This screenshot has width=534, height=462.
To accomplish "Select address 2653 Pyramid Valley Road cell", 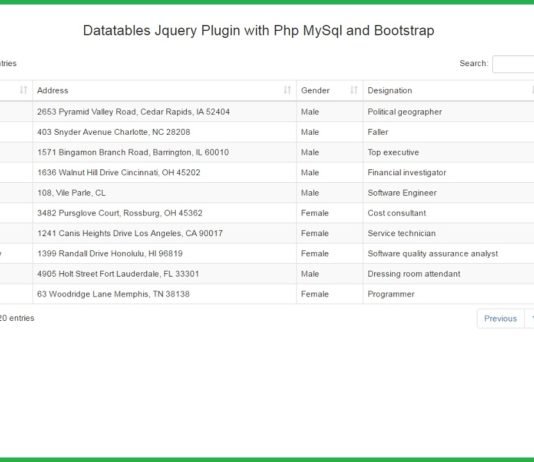I will (164, 112).
